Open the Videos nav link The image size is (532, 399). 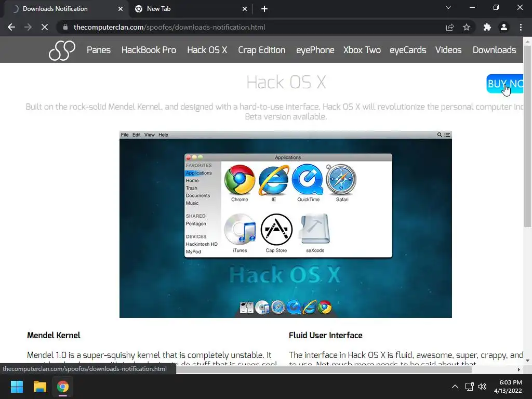coord(448,50)
